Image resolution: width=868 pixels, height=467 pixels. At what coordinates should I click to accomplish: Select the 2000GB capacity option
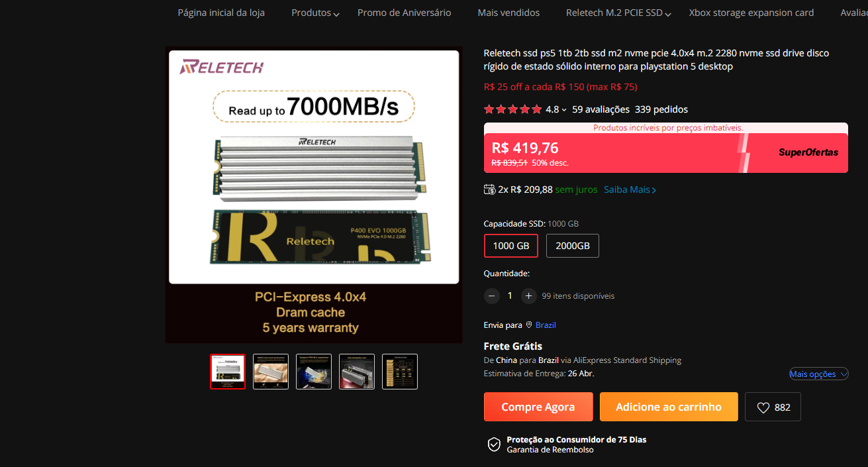[x=573, y=246]
